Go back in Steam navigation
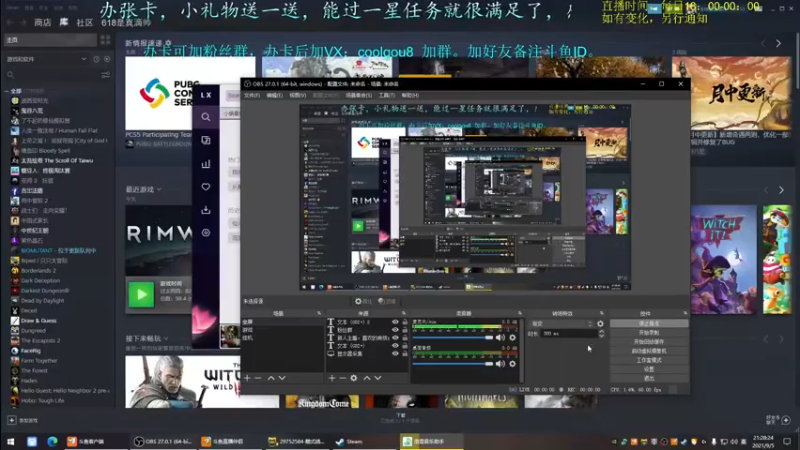This screenshot has width=800, height=450. coord(10,22)
